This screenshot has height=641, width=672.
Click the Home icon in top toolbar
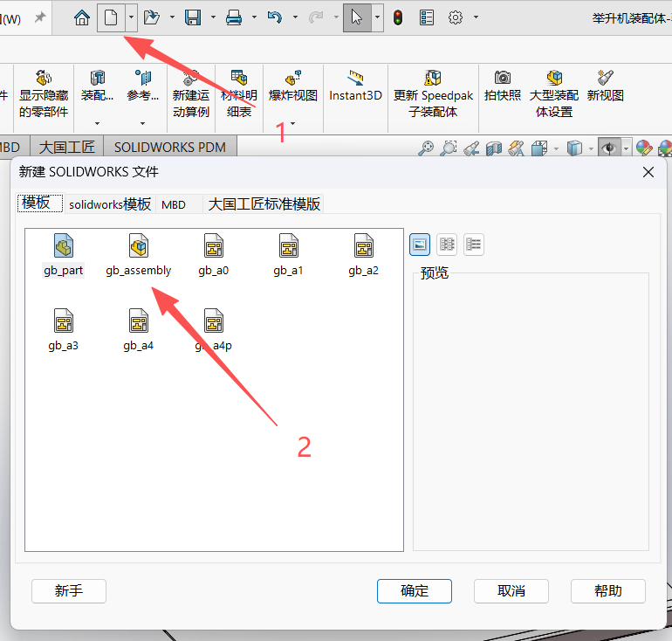point(82,17)
